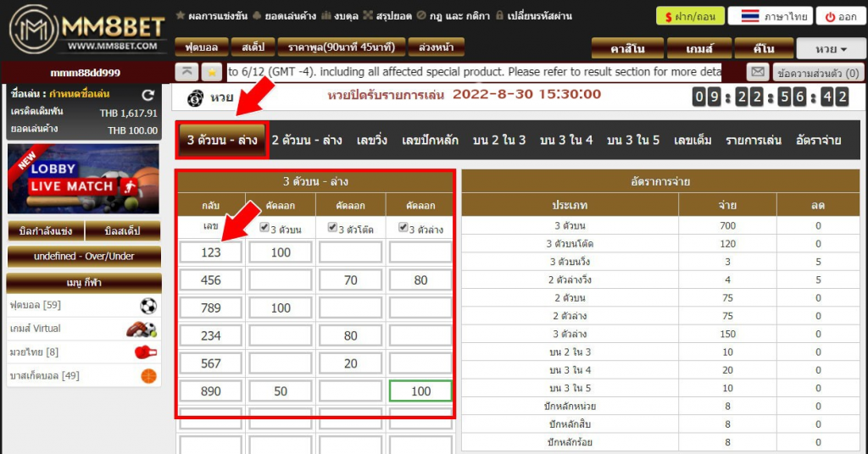Open the Virtual games sports-balls icon
The width and height of the screenshot is (868, 454).
coord(142,329)
